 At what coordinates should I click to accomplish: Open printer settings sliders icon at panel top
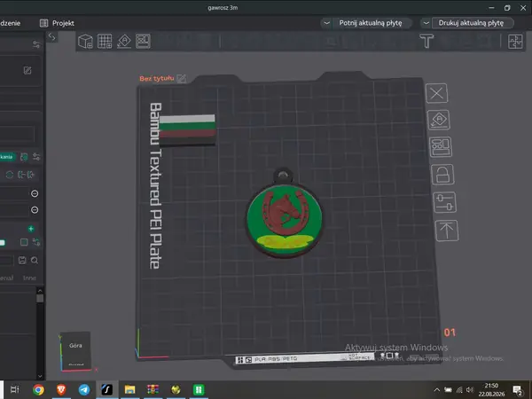coord(36,44)
